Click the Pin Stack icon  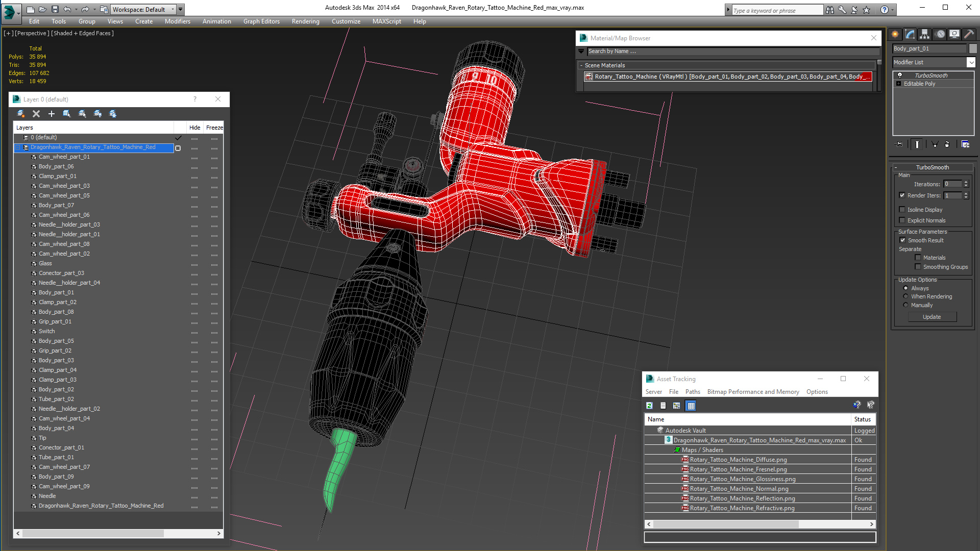tap(899, 144)
